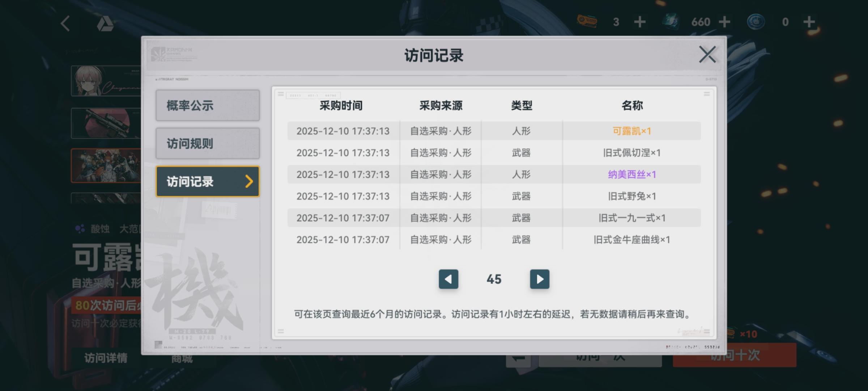868x391 pixels.
Task: Tap the crystal currency icon
Action: click(671, 22)
